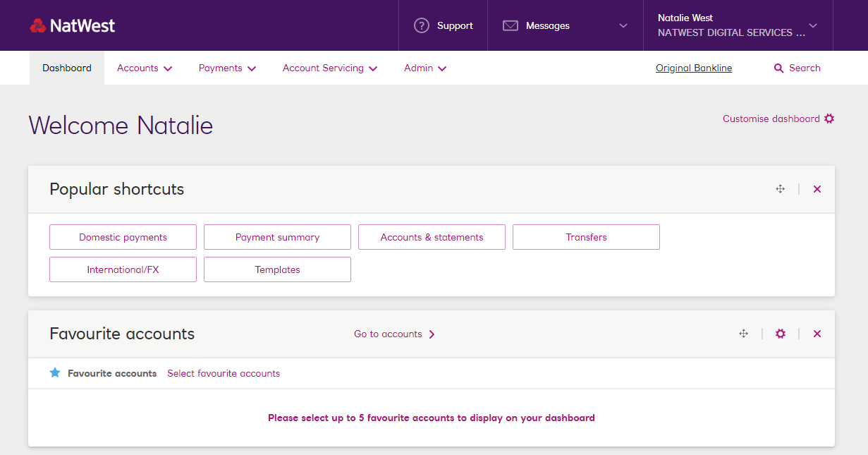Screen dimensions: 868x455
Task: Switch to the Dashboard tab
Action: 66,68
